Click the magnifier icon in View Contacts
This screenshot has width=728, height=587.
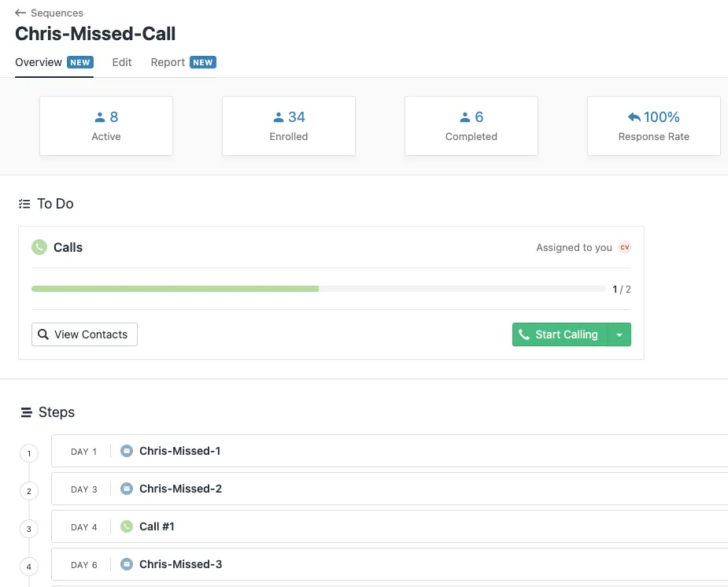(x=44, y=334)
